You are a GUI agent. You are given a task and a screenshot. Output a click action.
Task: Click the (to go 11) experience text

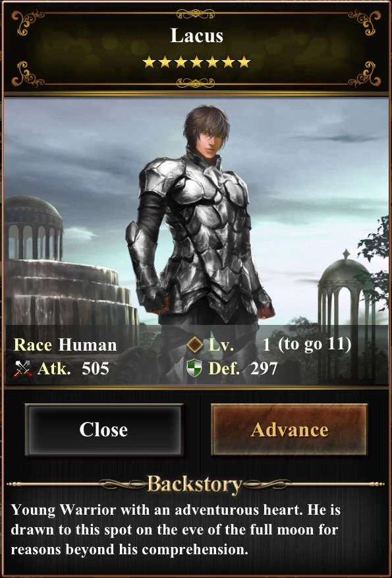[315, 345]
